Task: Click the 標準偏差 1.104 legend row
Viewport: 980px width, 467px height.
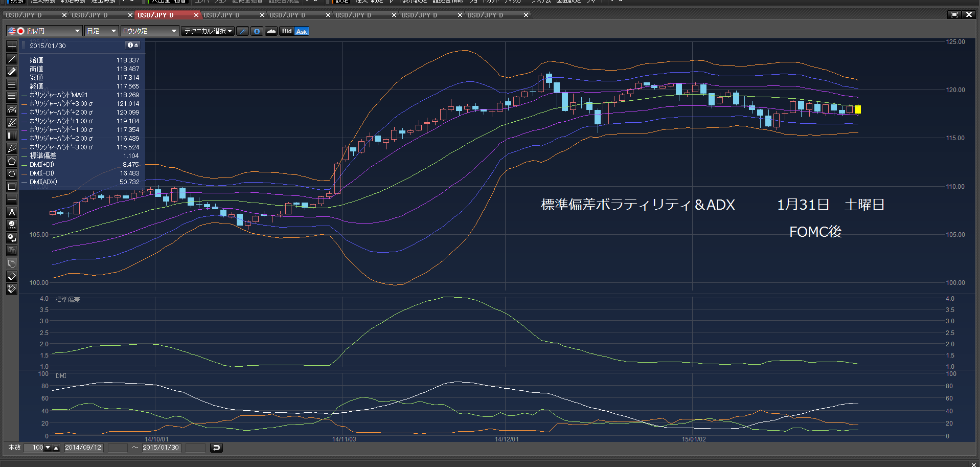Action: pos(83,156)
